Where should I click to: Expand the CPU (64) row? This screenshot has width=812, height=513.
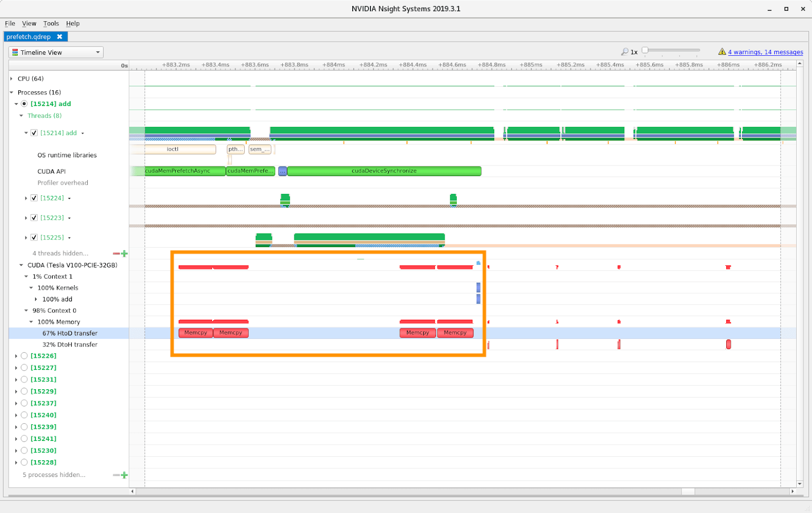pyautogui.click(x=11, y=79)
